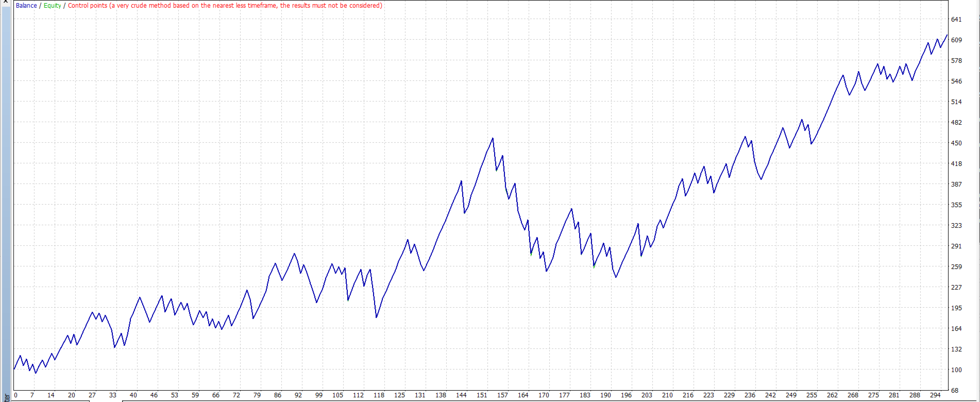Click trade number 66 on the horizontal axis
This screenshot has height=402, width=980.
[215, 395]
